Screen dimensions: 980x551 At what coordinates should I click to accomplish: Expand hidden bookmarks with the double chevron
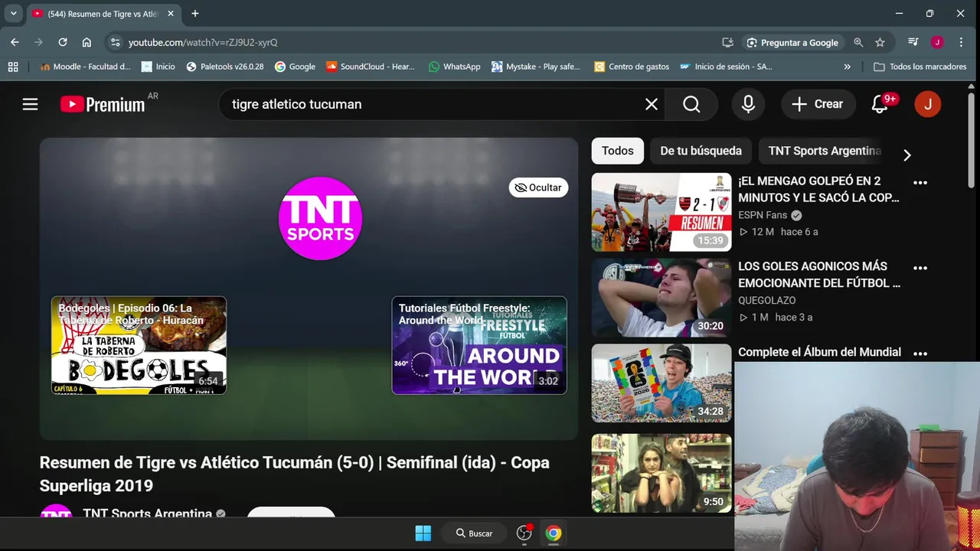(x=847, y=67)
